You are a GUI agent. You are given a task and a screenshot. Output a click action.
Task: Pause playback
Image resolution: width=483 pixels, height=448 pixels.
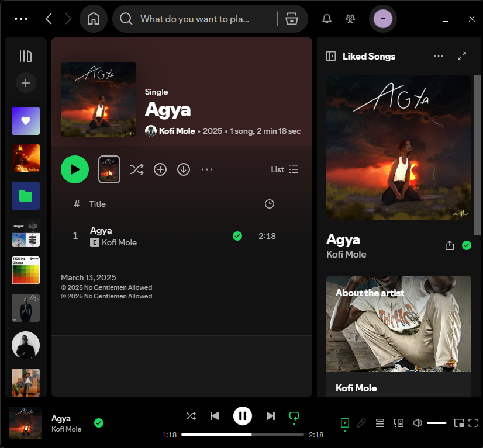coord(243,416)
